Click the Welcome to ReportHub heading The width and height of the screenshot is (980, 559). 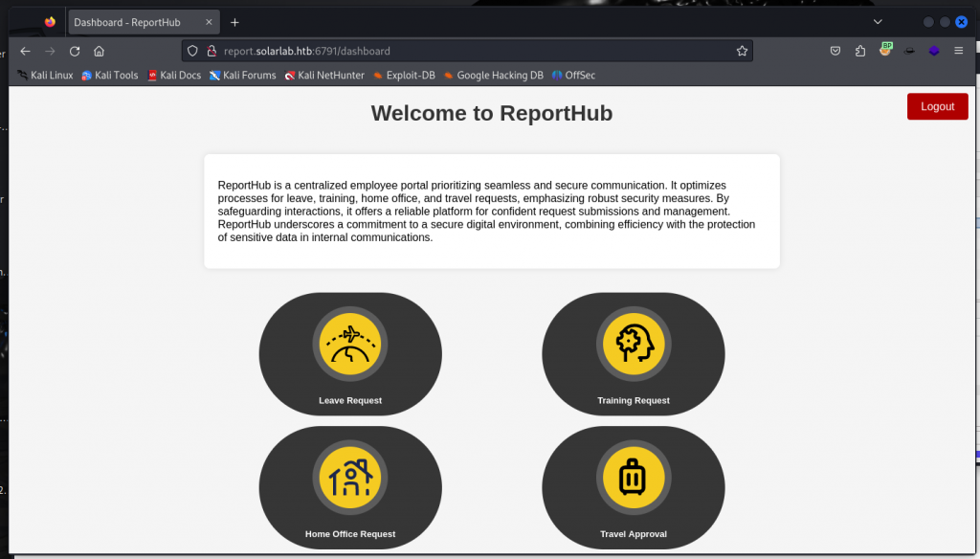(492, 113)
